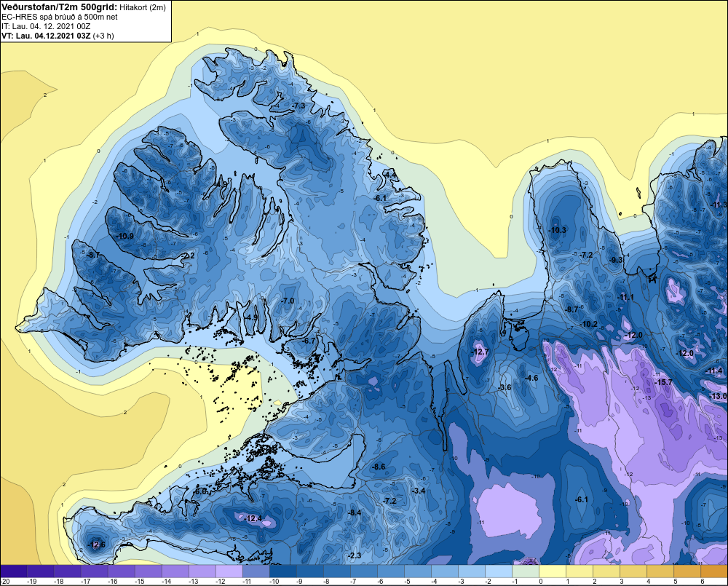Image resolution: width=728 pixels, height=586 pixels.
Task: Click the legend swatch labeled -8
Action: pyautogui.click(x=337, y=571)
